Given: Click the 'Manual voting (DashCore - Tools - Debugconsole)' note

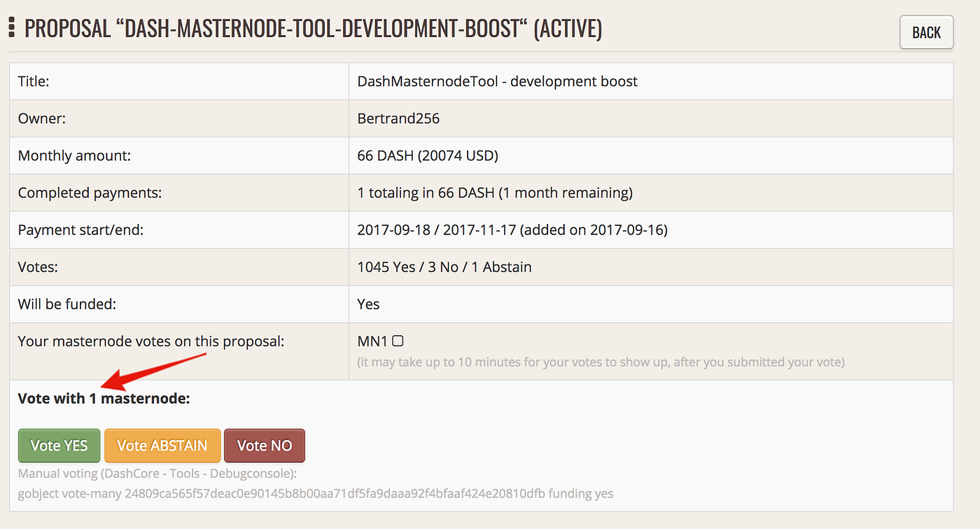Looking at the screenshot, I should point(157,474).
